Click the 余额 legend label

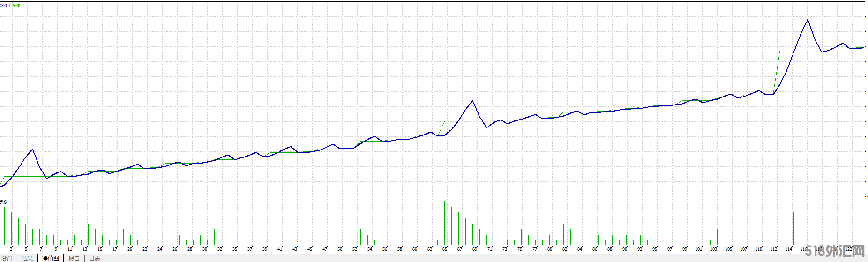[x=4, y=6]
